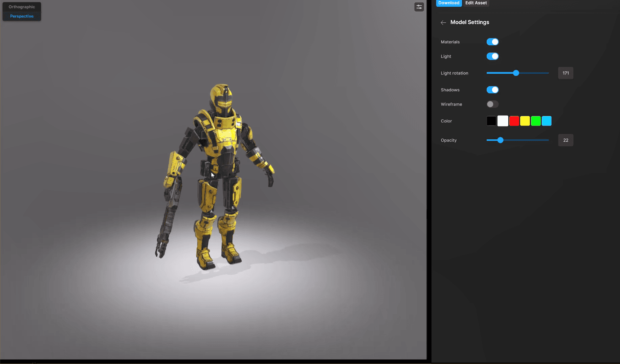Turn off the Light toggle
Viewport: 620px width, 364px height.
pyautogui.click(x=492, y=56)
